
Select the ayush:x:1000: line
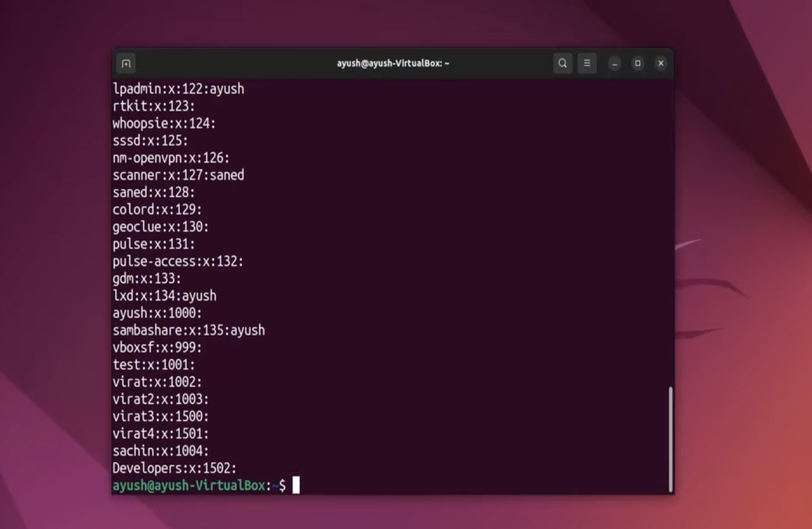(x=157, y=313)
